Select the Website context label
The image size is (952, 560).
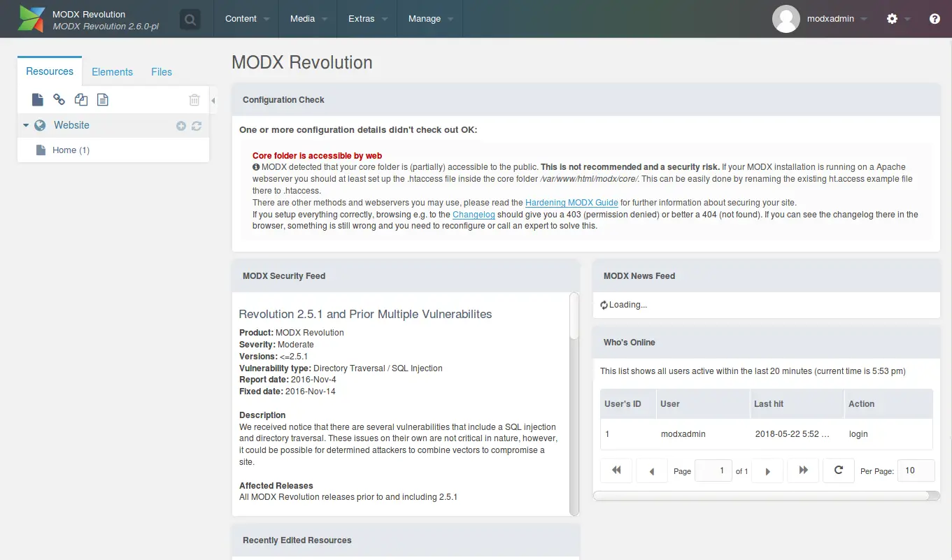[x=71, y=125]
